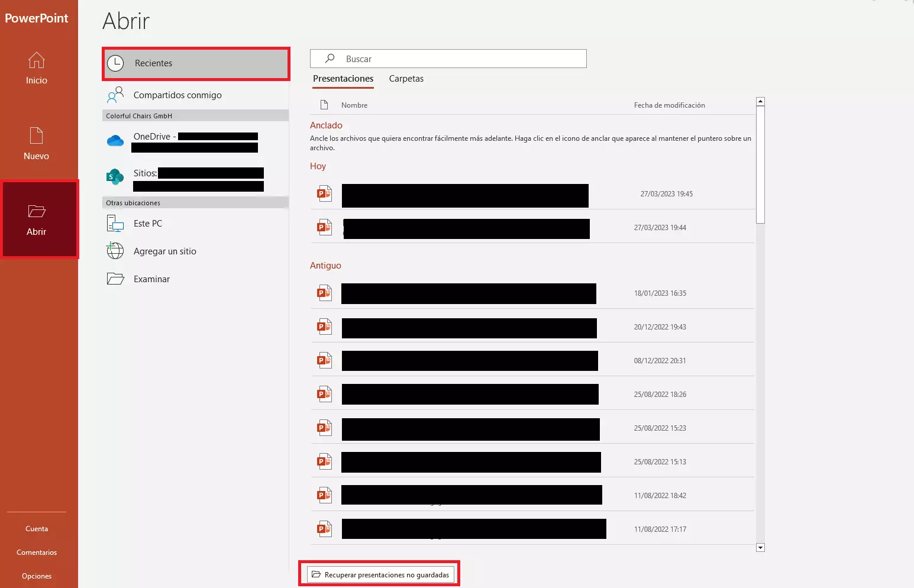
Task: Open Opciones settings
Action: pyautogui.click(x=37, y=576)
